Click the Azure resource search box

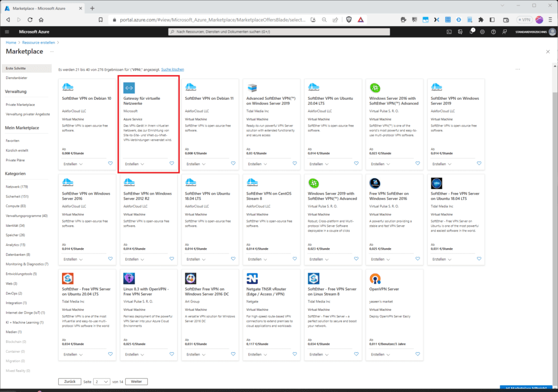pos(279,32)
